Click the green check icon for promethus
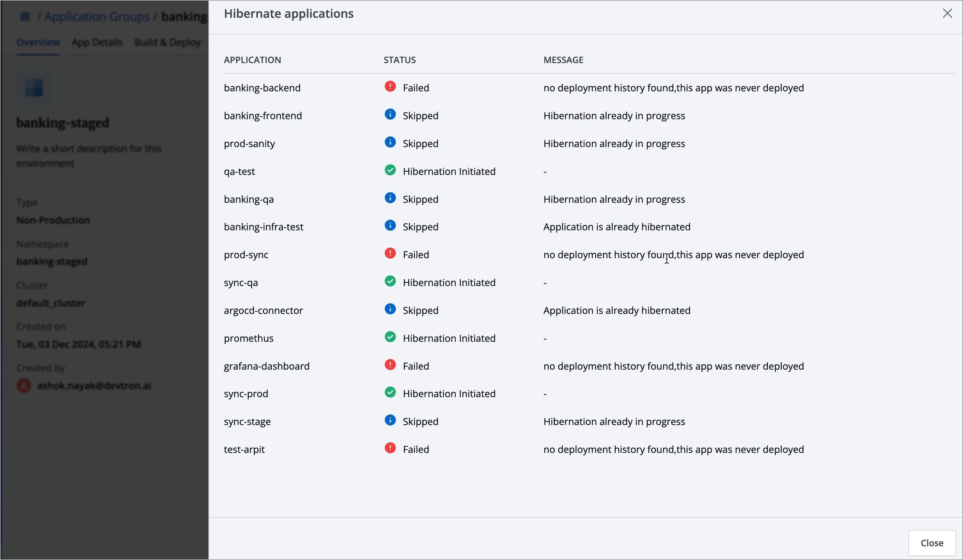The height and width of the screenshot is (560, 963). click(x=390, y=337)
